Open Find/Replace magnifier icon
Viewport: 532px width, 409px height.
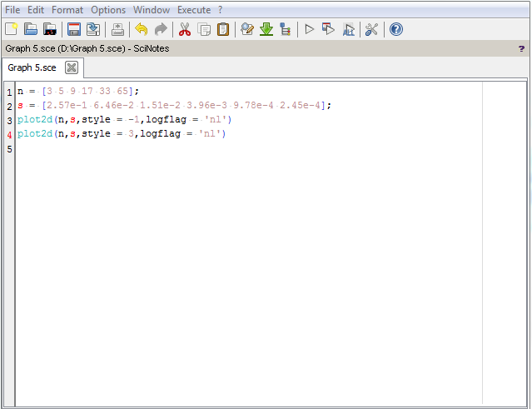pyautogui.click(x=247, y=29)
